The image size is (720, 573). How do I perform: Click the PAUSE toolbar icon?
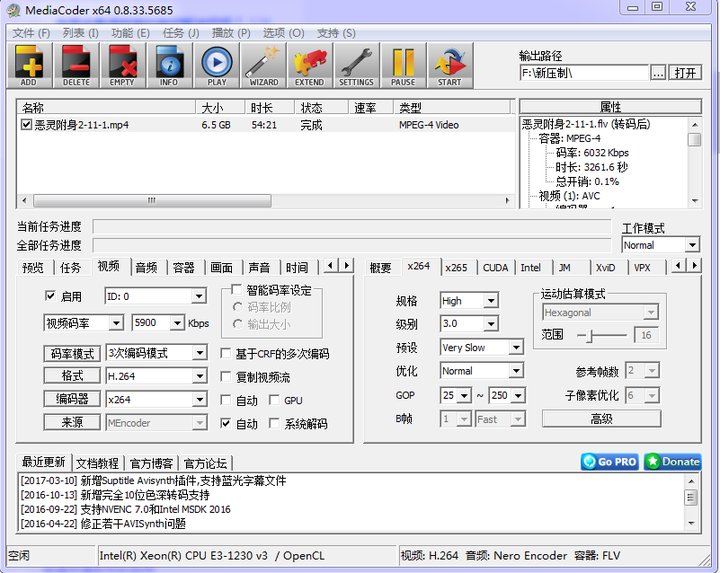pos(403,65)
